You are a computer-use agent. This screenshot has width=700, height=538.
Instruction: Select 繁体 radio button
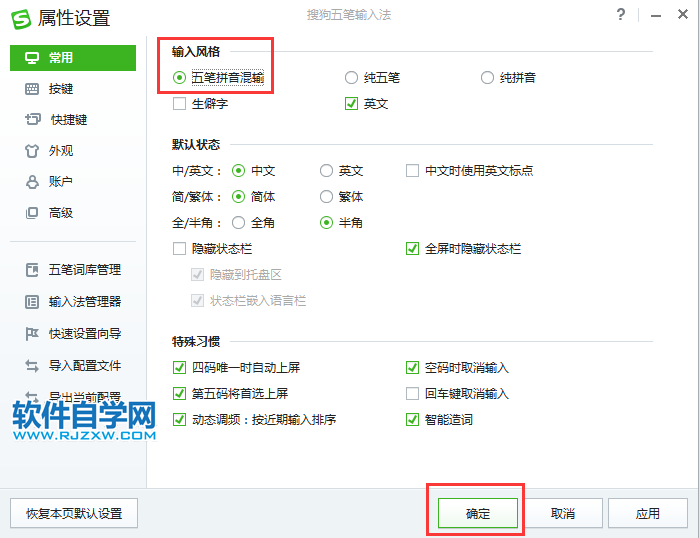pyautogui.click(x=326, y=197)
